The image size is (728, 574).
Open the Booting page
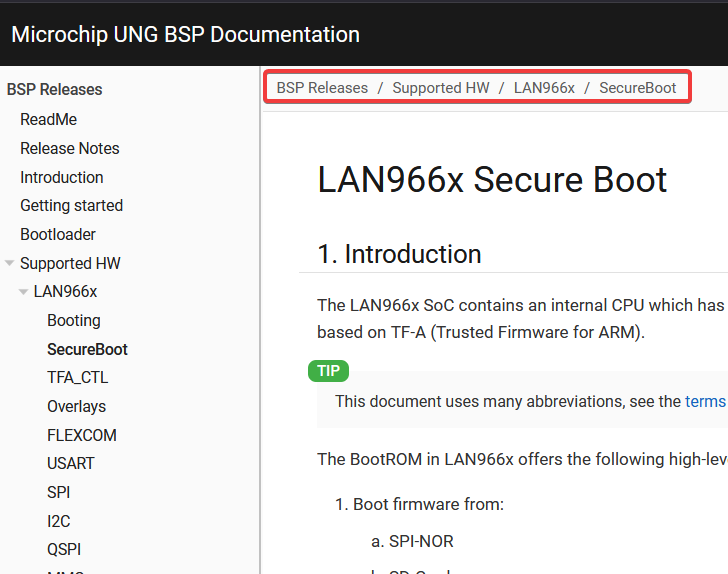(x=73, y=321)
